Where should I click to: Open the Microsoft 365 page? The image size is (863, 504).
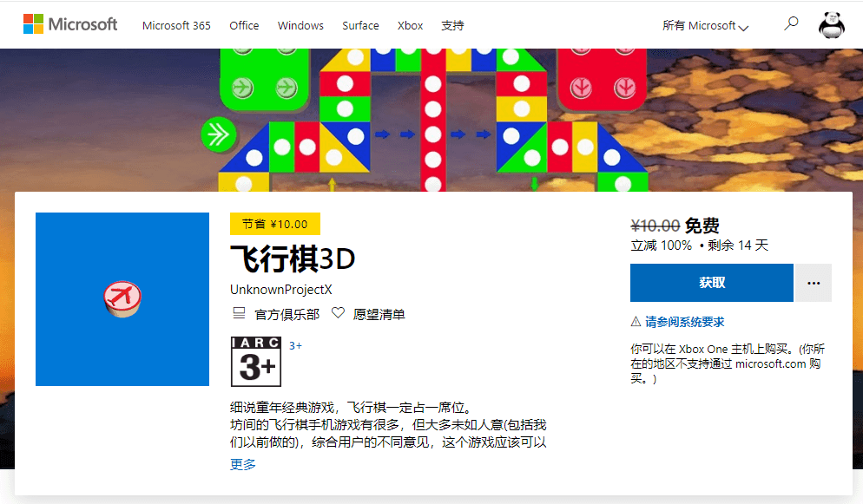(x=176, y=26)
